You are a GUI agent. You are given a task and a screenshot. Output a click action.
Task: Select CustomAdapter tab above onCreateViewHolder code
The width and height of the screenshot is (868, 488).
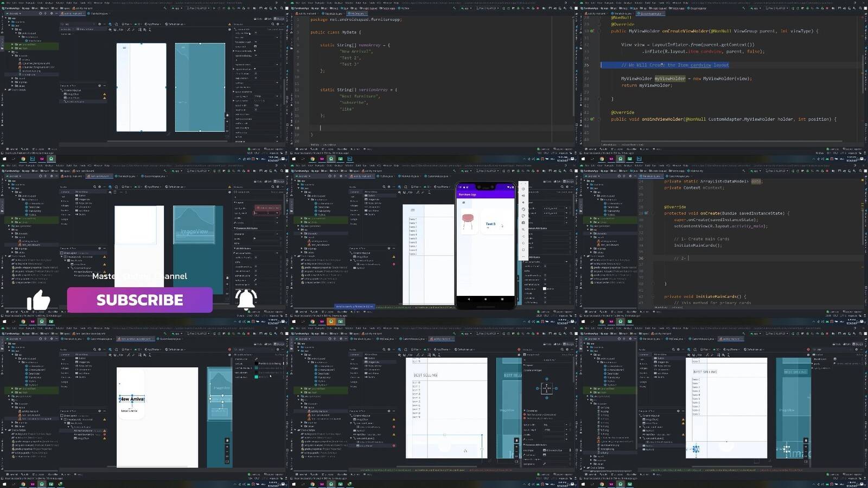coord(650,14)
